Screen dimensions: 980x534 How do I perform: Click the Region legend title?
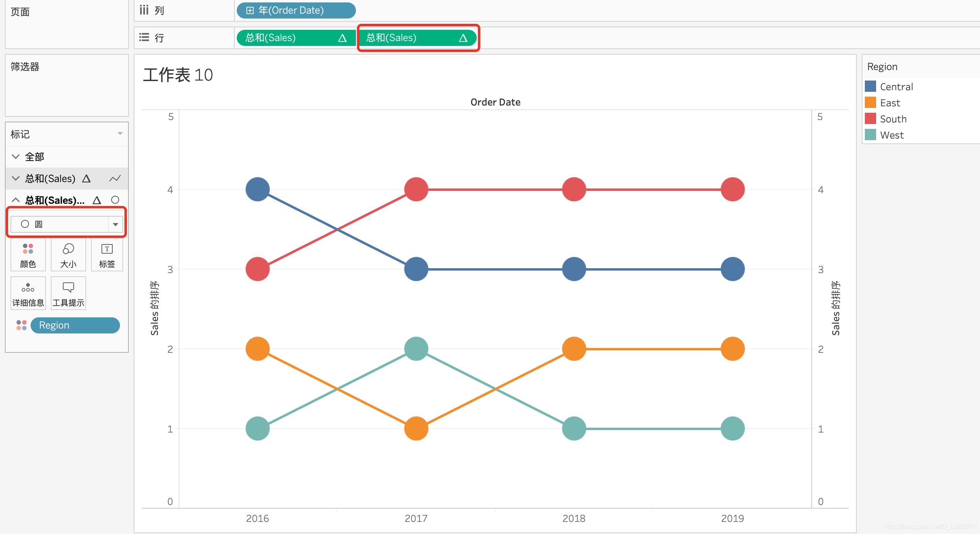click(x=882, y=67)
